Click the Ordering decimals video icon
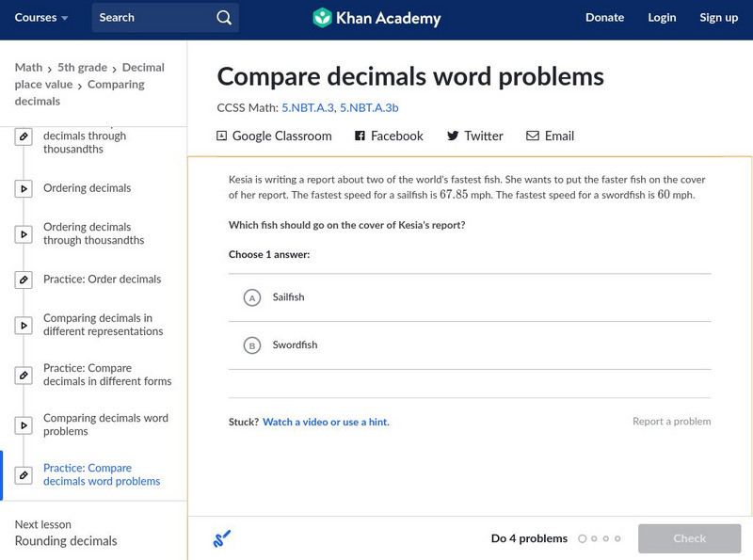753x560 pixels. coord(24,188)
